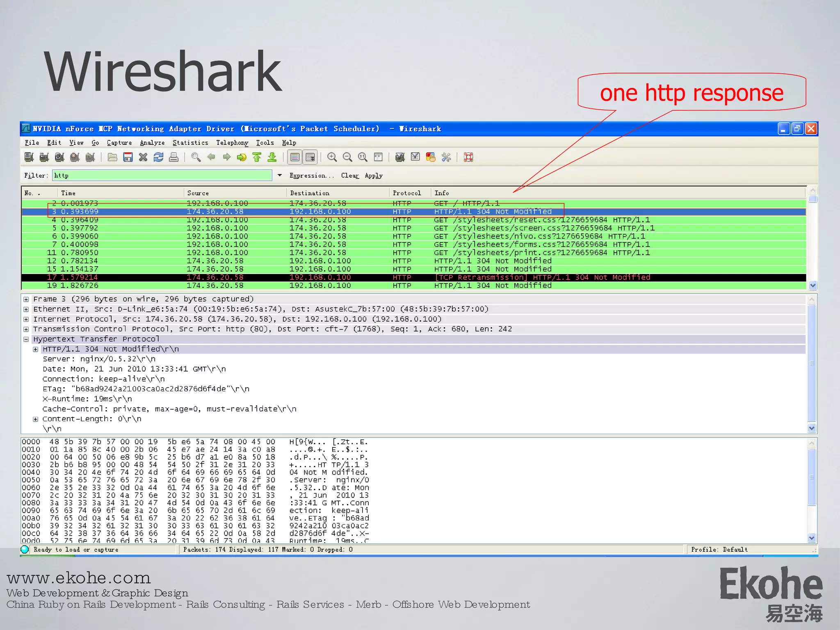840x630 pixels.
Task: Start a new live capture
Action: [x=59, y=157]
